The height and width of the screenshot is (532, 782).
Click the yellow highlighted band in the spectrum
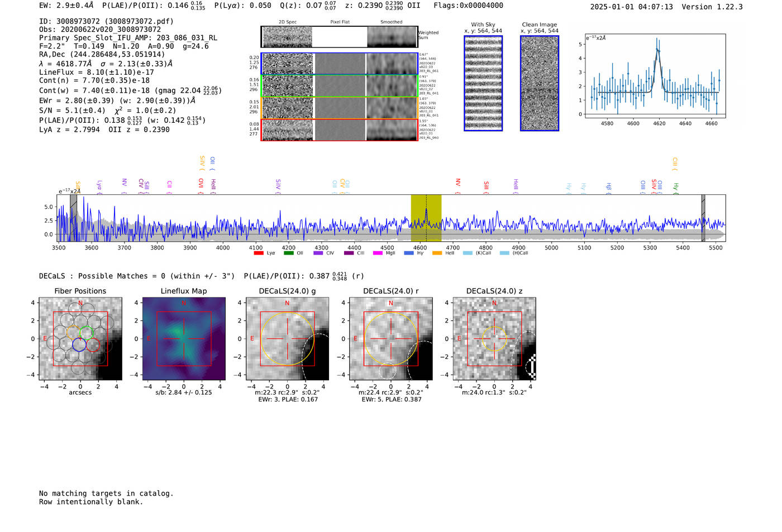tap(426, 218)
